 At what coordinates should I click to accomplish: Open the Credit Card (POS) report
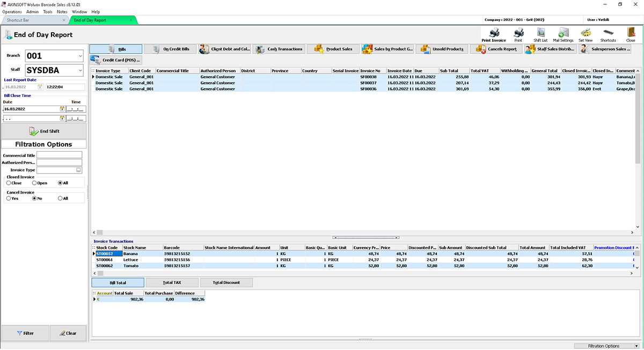tap(116, 60)
